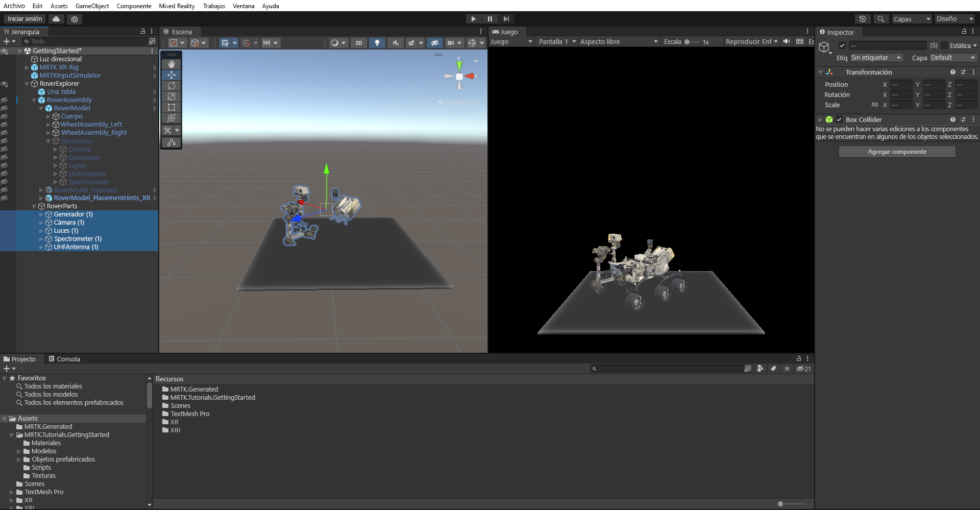Viewport: 980px width, 510px height.
Task: Select the Scale tool
Action: [x=171, y=96]
